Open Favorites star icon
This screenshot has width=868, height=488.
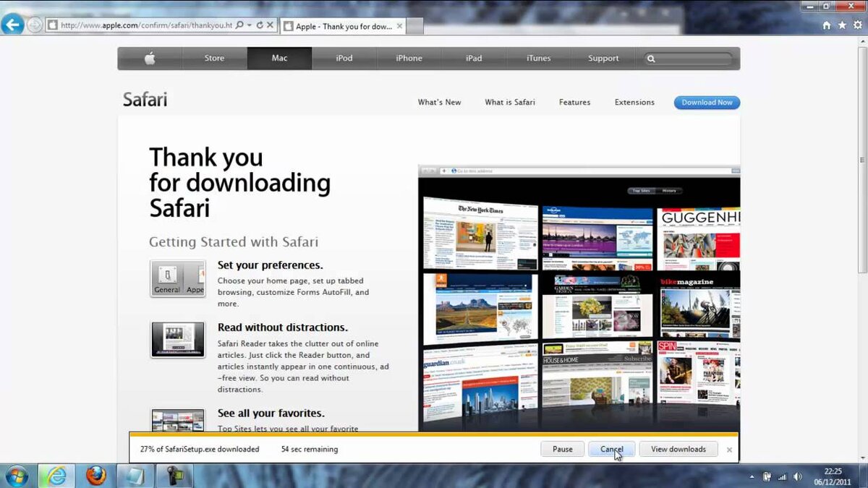tap(842, 25)
